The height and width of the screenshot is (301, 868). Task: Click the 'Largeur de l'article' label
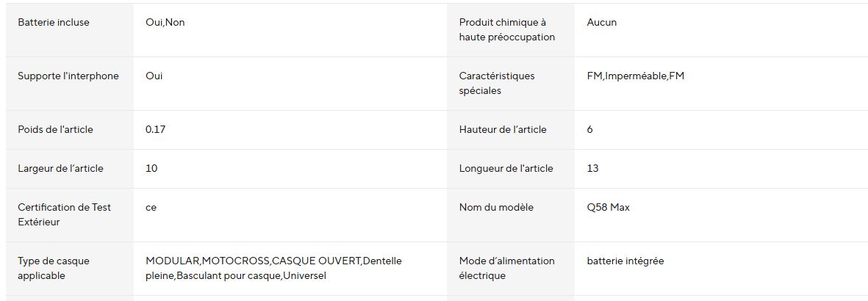tap(60, 169)
